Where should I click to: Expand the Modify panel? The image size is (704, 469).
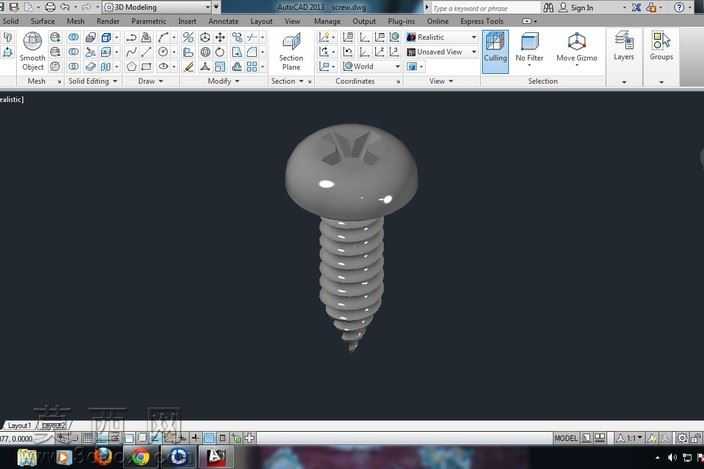223,81
